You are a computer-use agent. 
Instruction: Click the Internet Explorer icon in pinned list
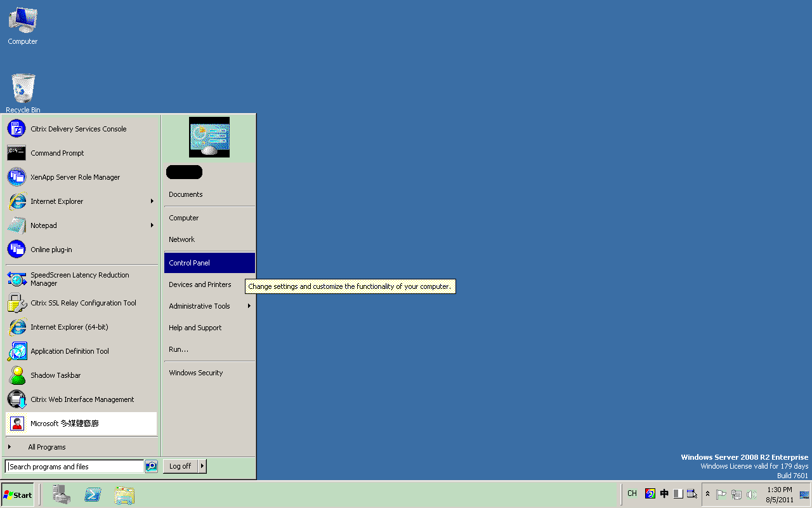(16, 201)
